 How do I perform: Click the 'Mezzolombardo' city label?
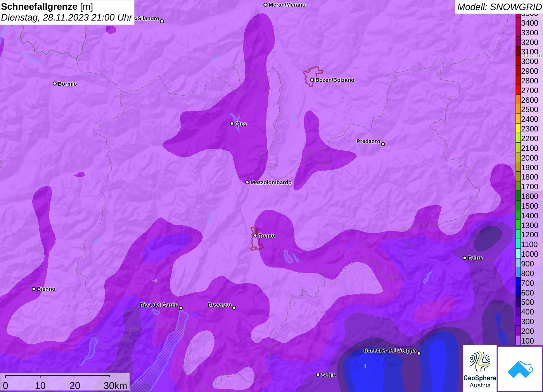click(x=271, y=182)
